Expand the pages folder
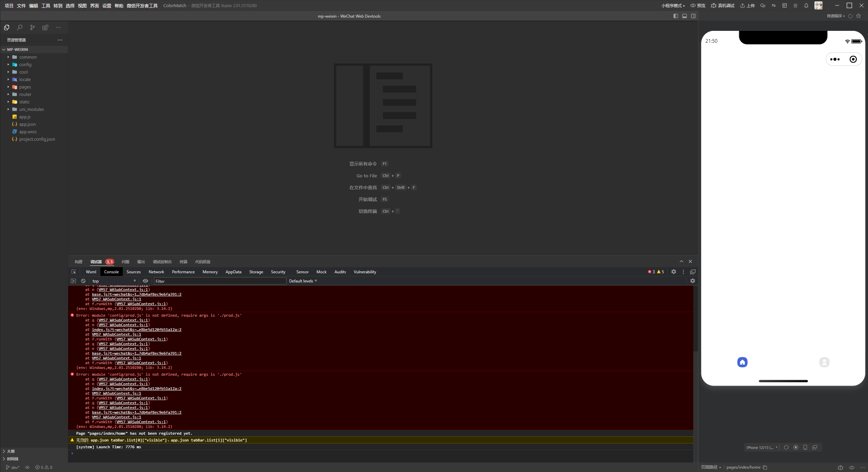 click(x=25, y=87)
